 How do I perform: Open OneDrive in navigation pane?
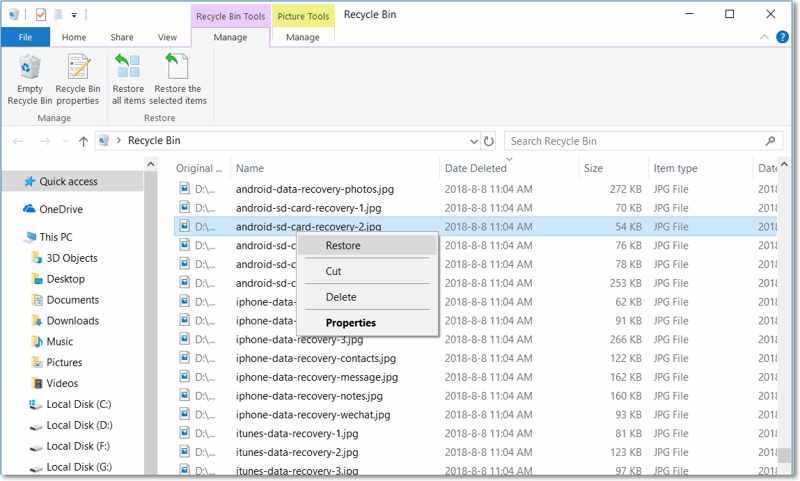point(61,209)
